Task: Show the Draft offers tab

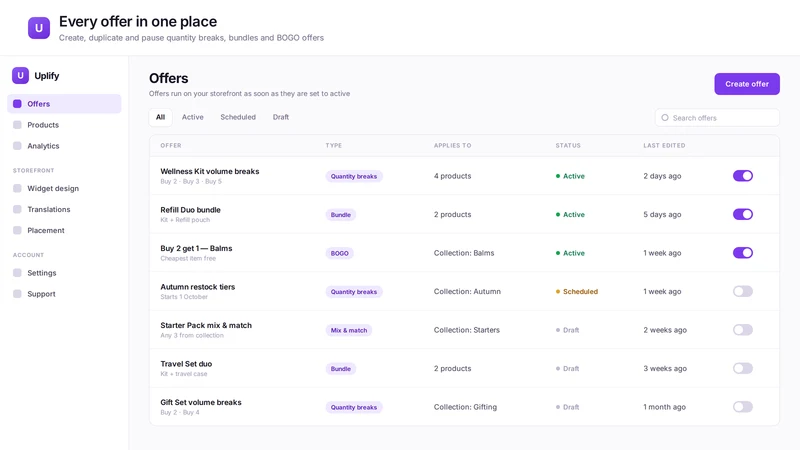Action: pos(281,117)
